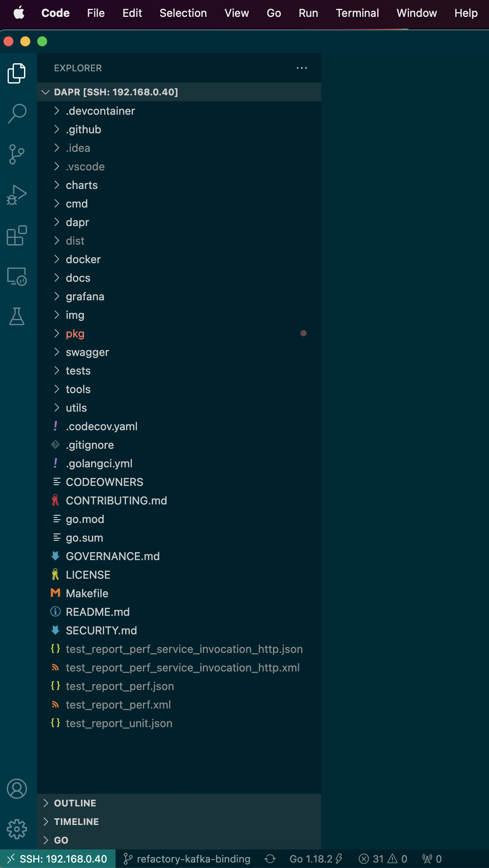The width and height of the screenshot is (489, 868).
Task: Click the refactory-kafka-binding branch indicator
Action: [x=187, y=859]
